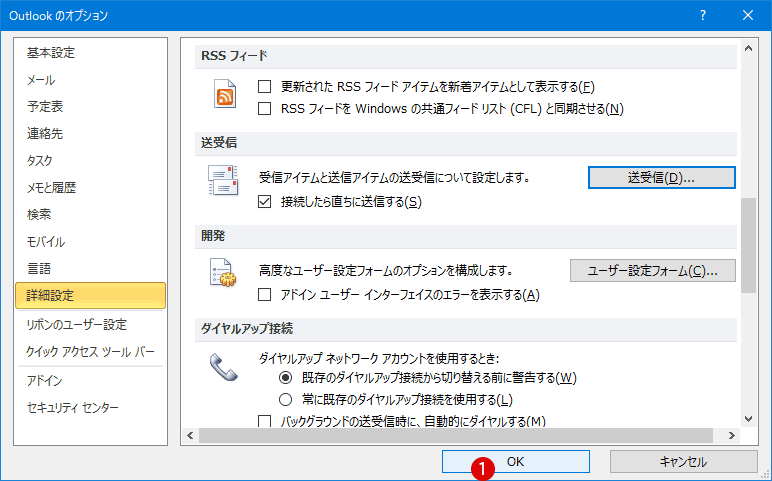This screenshot has width=772, height=481.
Task: Click the developer form gear icon
Action: 223,273
